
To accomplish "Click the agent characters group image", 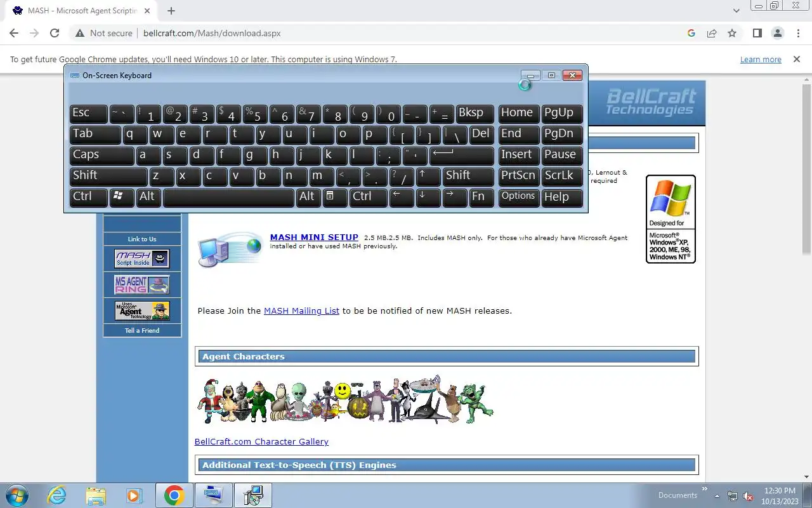I will (x=344, y=399).
